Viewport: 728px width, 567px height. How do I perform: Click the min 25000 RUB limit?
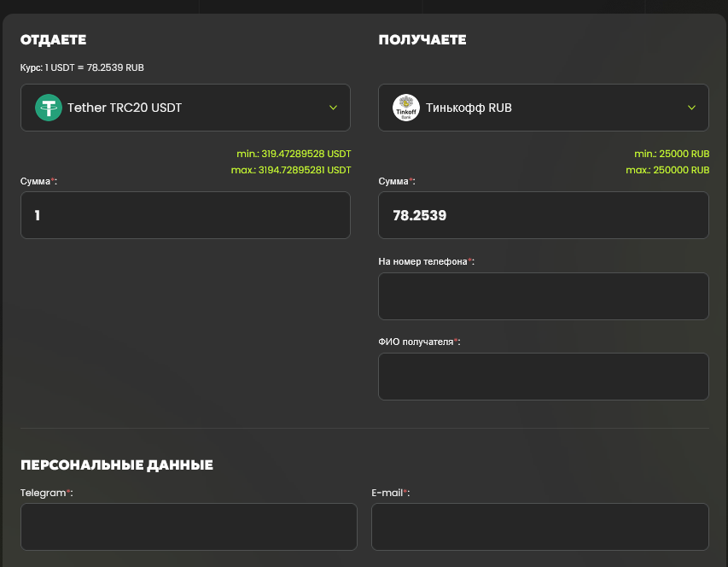coord(672,154)
